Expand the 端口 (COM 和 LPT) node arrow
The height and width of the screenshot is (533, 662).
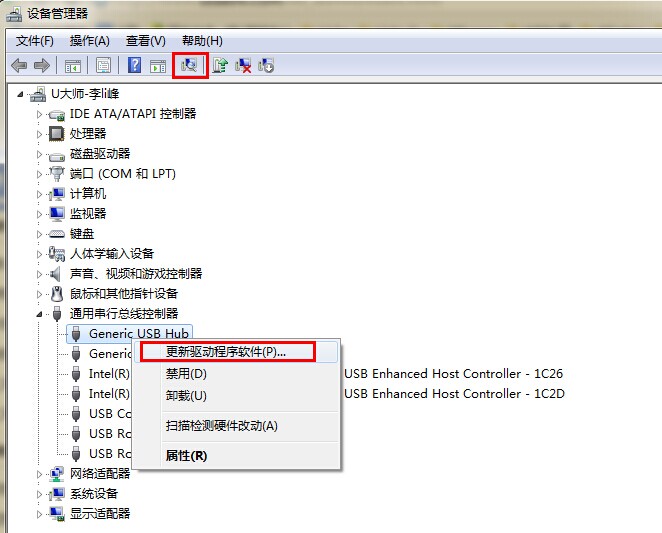[x=39, y=174]
